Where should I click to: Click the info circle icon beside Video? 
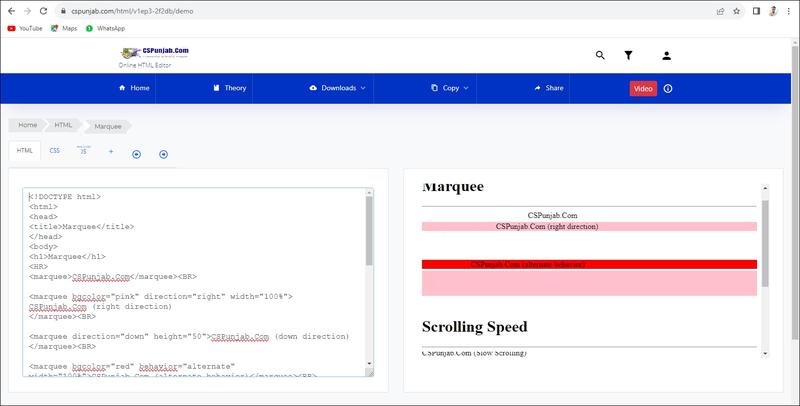668,88
